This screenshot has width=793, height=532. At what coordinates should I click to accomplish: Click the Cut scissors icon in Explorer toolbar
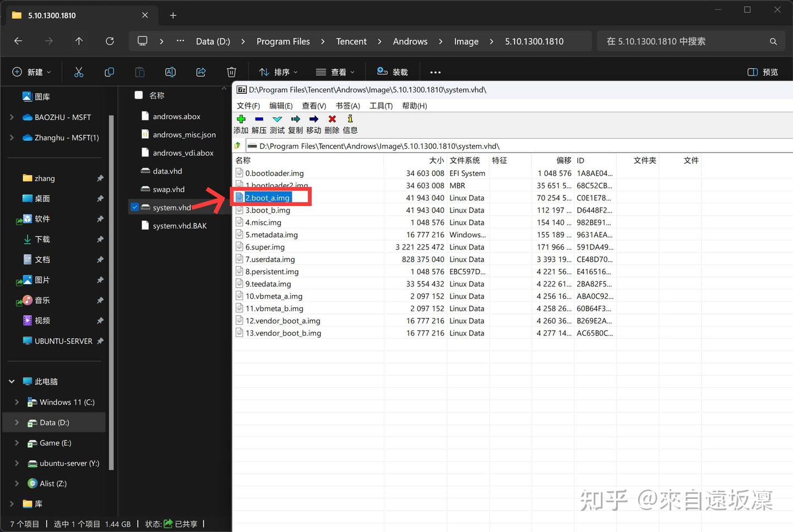tap(79, 72)
